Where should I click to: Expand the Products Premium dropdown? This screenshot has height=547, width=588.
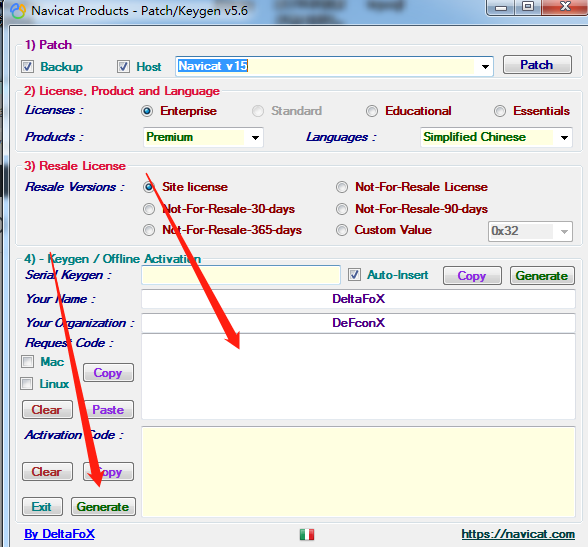(x=255, y=138)
